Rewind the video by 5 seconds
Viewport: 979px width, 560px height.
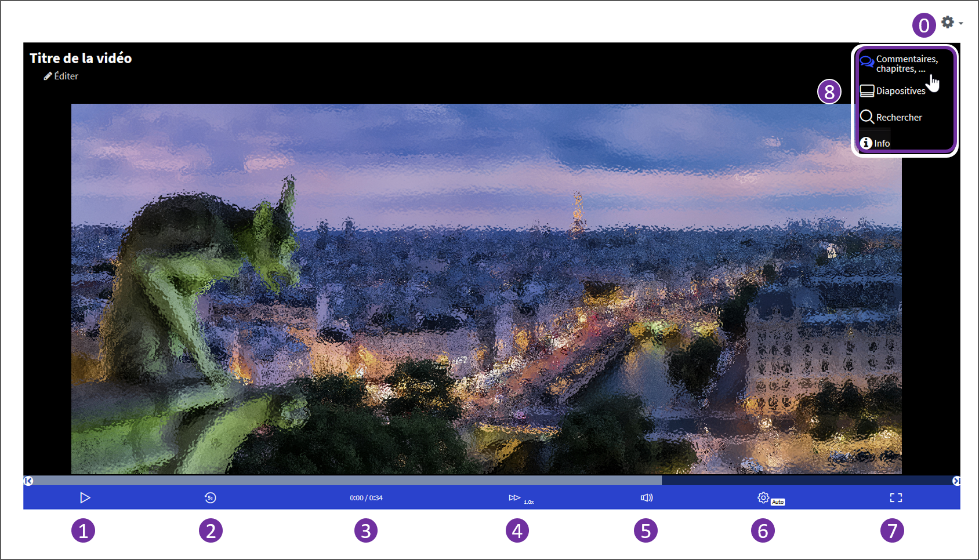coord(211,497)
